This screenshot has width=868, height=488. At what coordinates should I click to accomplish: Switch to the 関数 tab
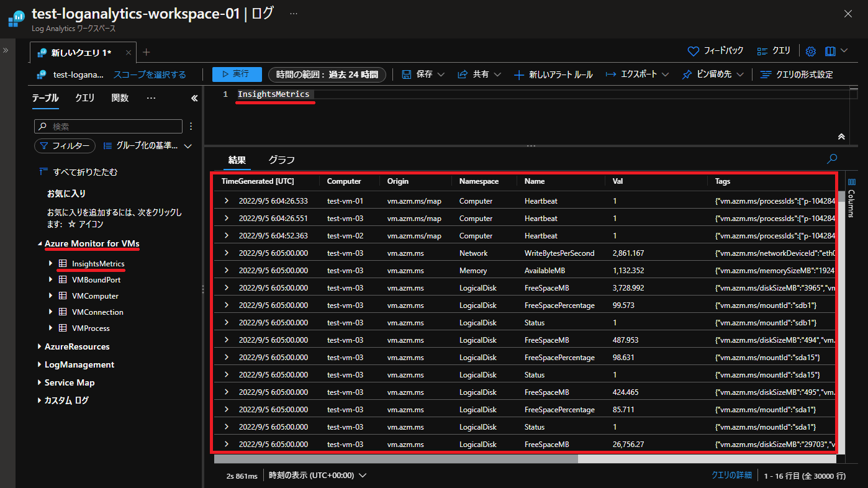[x=120, y=98]
